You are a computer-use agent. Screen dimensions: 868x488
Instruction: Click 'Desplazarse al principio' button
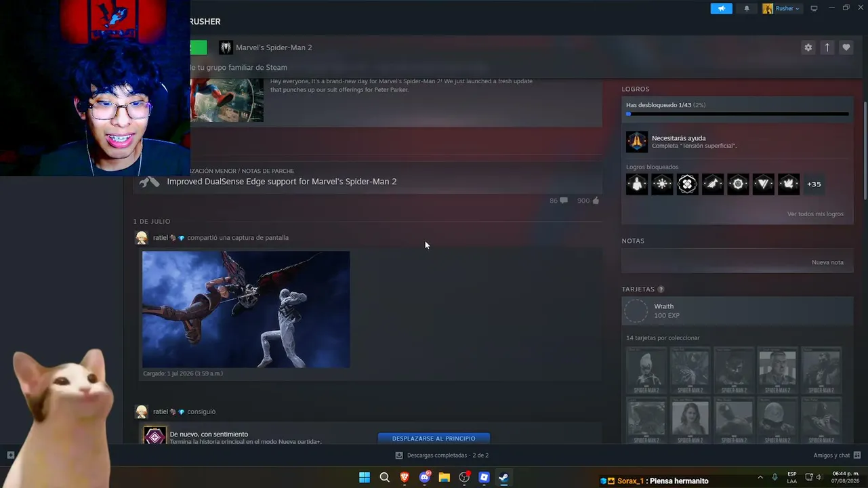tap(434, 439)
